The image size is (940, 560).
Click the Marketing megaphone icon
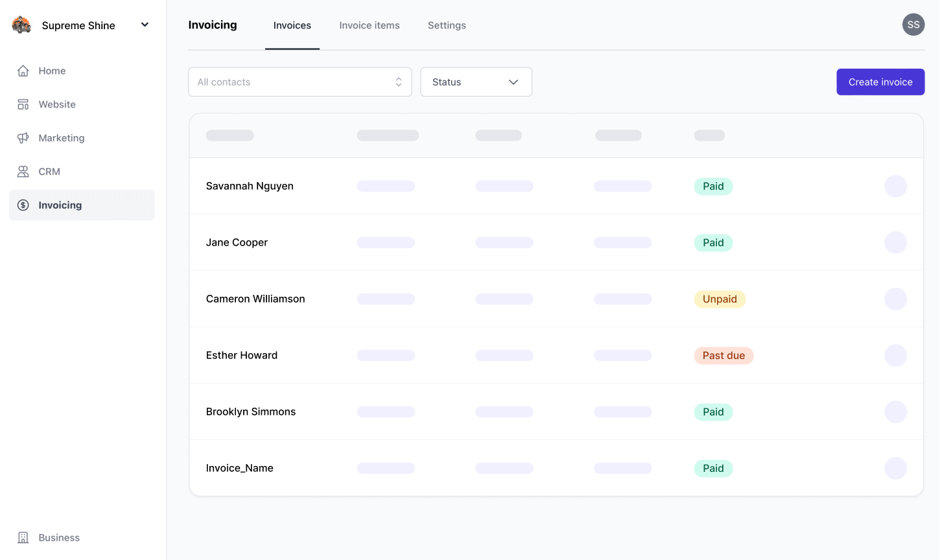(x=23, y=138)
